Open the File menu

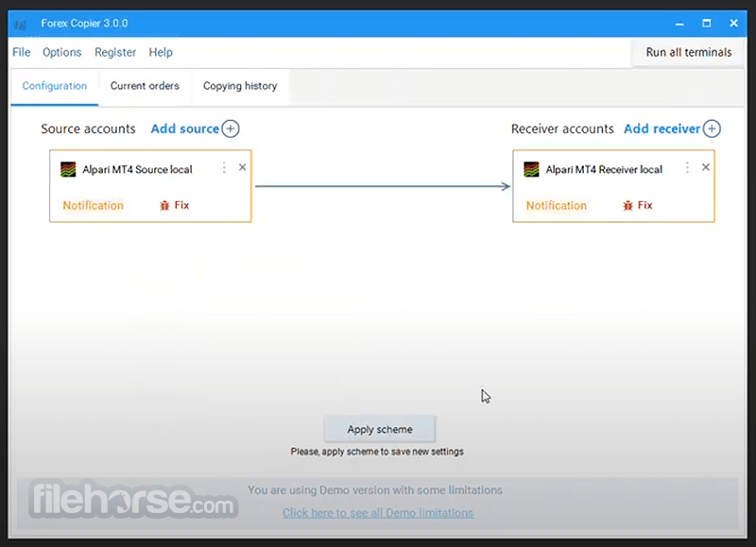click(x=21, y=52)
